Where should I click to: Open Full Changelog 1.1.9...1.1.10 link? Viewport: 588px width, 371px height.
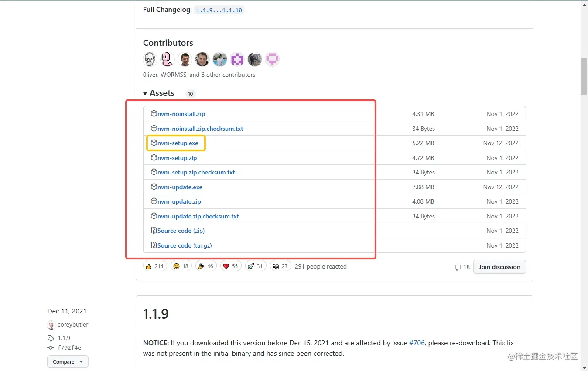tap(219, 10)
